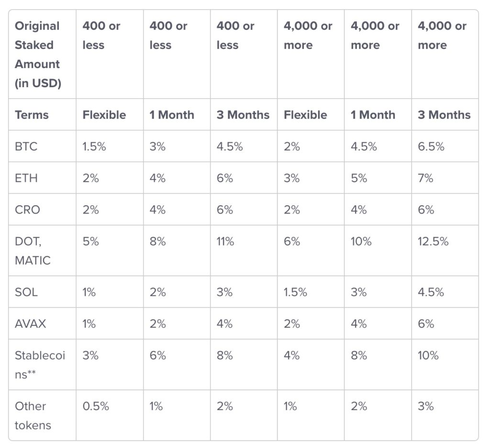Click the Terms header cell
Image resolution: width=490 pixels, height=448 pixels.
pyautogui.click(x=32, y=115)
